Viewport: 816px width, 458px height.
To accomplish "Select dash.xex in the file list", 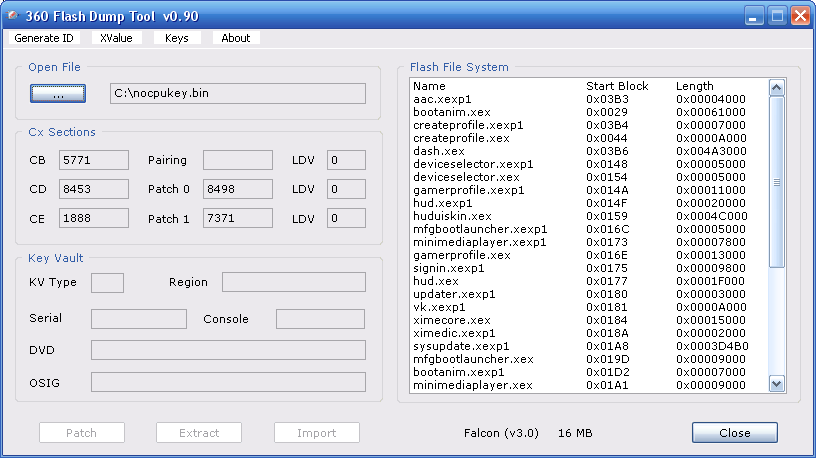I will (588, 151).
